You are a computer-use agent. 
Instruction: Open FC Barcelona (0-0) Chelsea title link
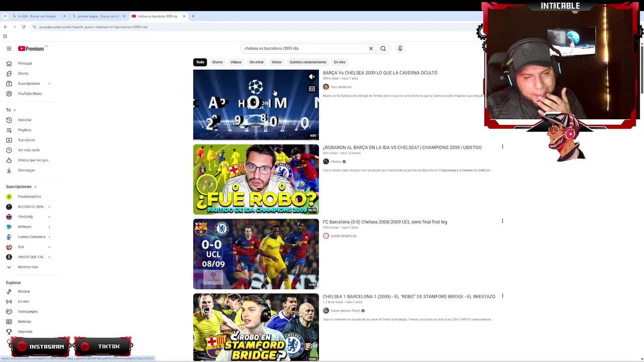[x=385, y=222]
